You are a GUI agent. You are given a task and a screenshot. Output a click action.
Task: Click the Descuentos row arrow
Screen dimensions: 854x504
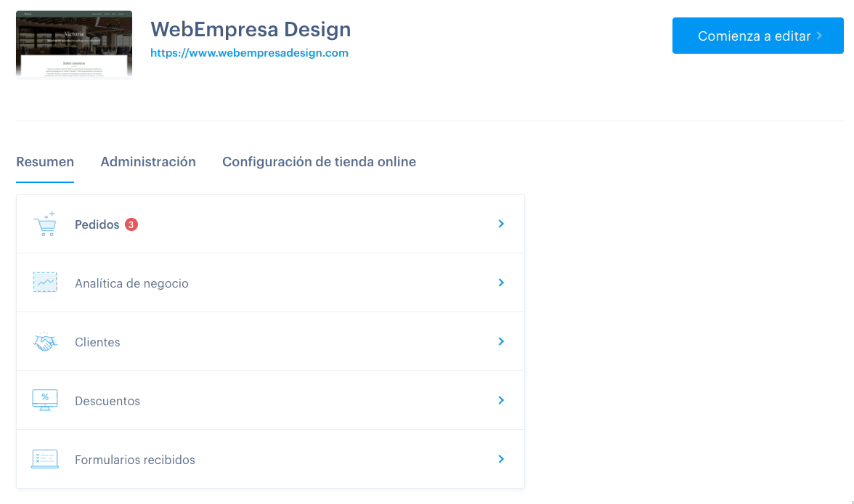(501, 400)
